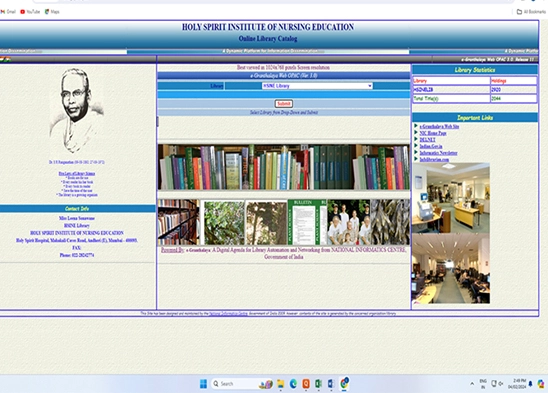Open the DELNET link
This screenshot has height=393, width=548.
coord(427,140)
